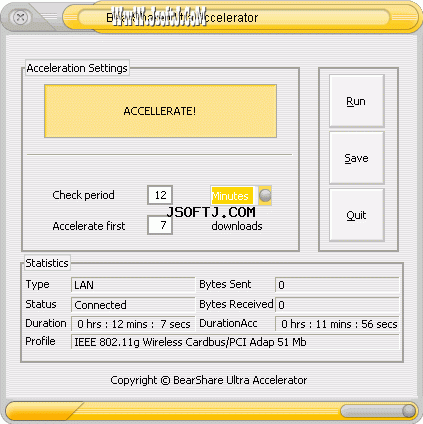
Task: Click the round knob beside Minutes
Action: coord(265,195)
